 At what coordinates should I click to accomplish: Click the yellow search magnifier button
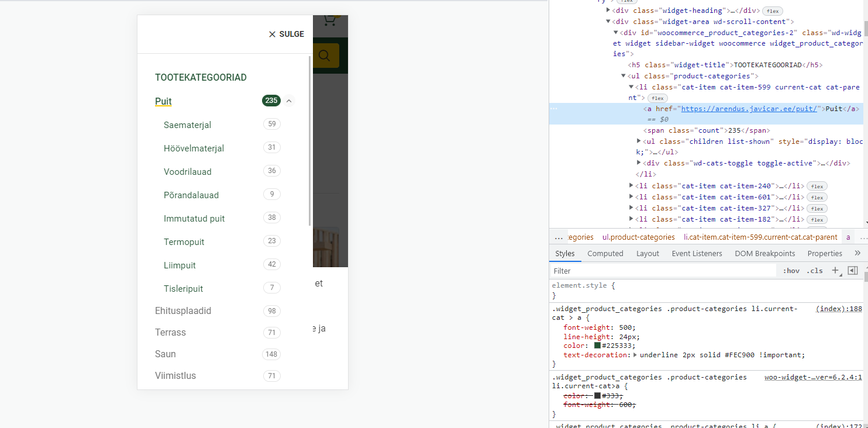click(x=324, y=56)
